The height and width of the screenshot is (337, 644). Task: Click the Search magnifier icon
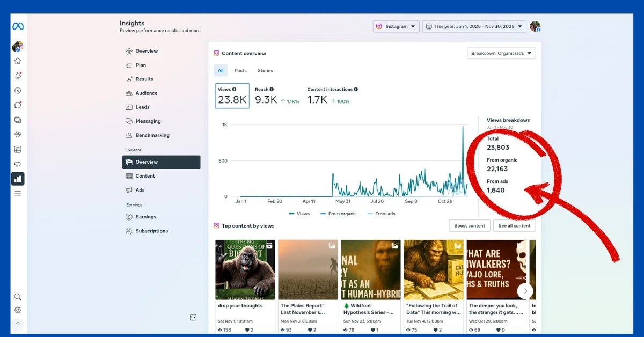point(18,297)
